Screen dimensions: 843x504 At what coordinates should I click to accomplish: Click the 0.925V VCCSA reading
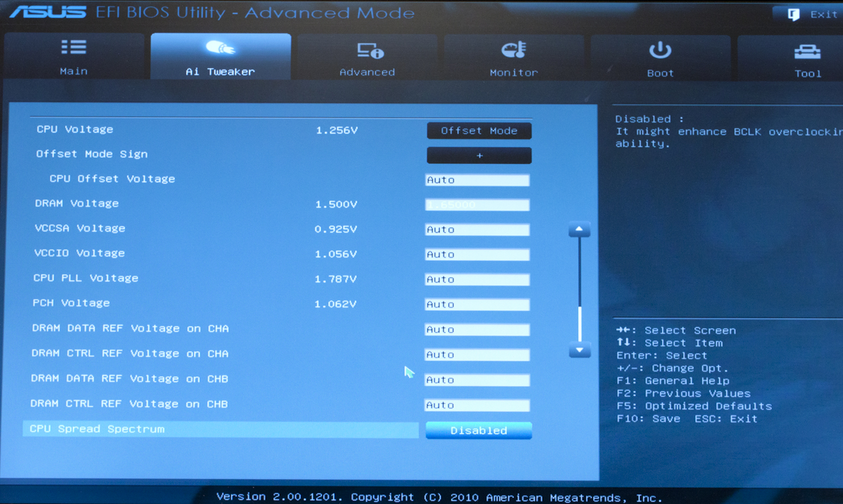click(x=336, y=229)
